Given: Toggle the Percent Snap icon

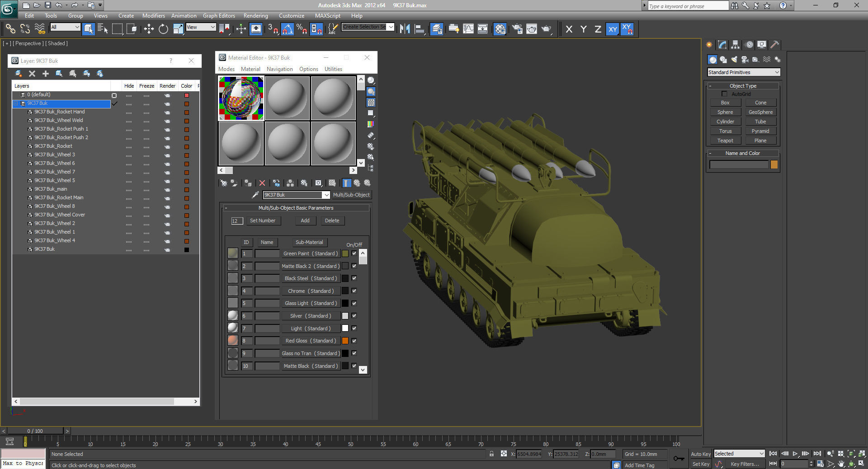Looking at the screenshot, I should (x=302, y=29).
